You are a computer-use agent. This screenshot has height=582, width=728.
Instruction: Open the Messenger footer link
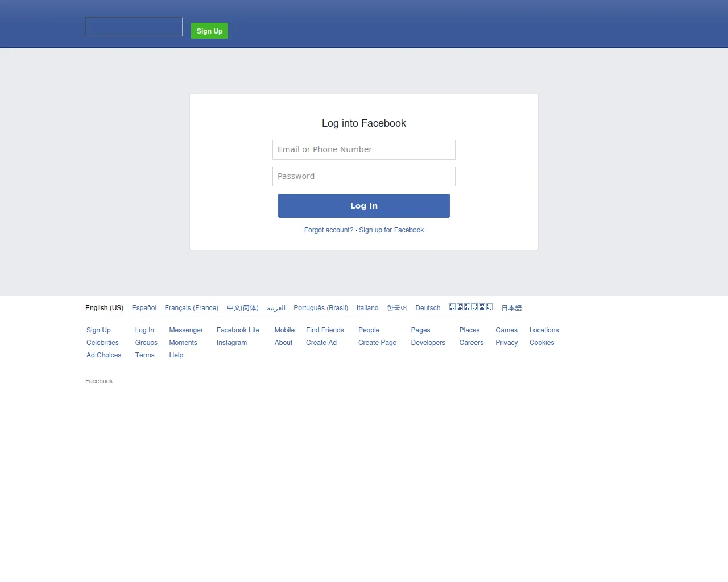coord(186,330)
